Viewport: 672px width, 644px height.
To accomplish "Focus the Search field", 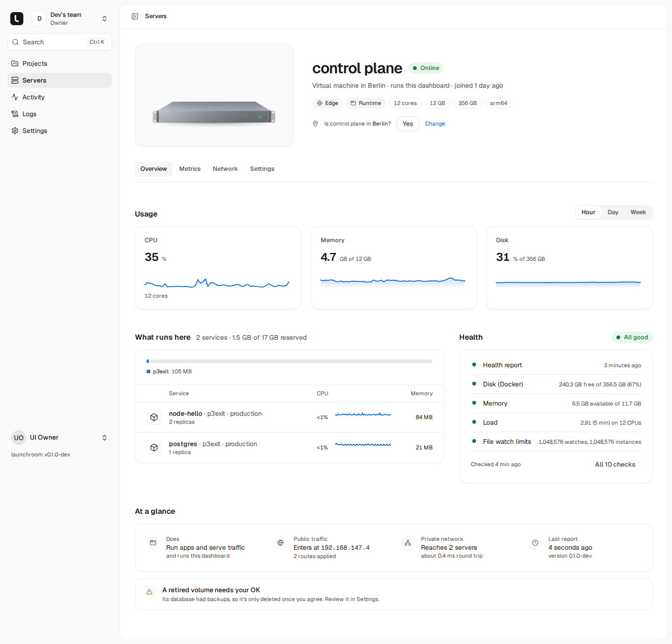I will click(60, 42).
